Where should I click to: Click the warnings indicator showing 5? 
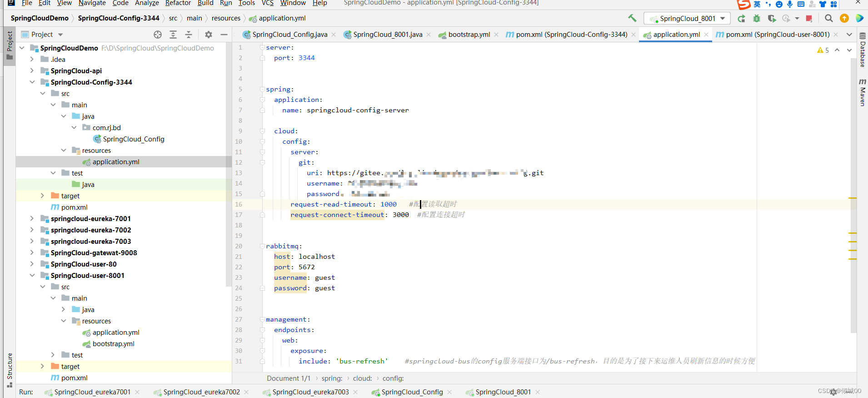tap(823, 50)
